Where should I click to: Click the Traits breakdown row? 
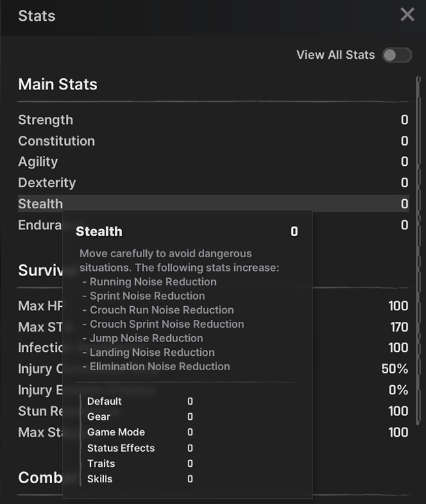140,464
